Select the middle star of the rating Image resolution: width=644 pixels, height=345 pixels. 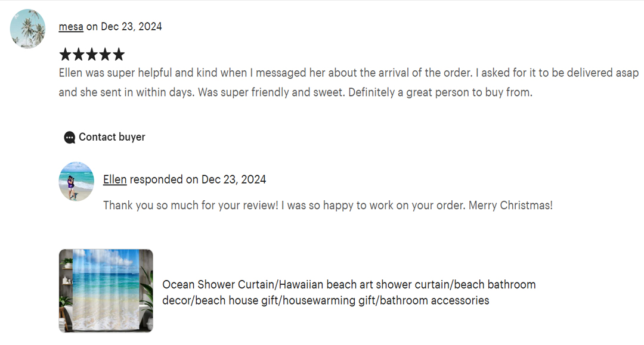[x=92, y=55]
